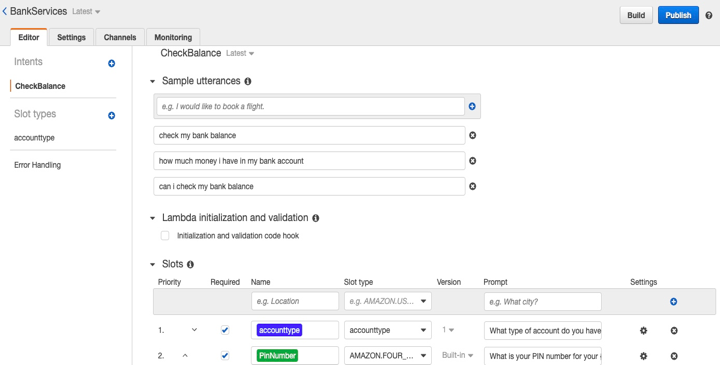720x365 pixels.
Task: Open Error Handling in sidebar
Action: (x=37, y=165)
